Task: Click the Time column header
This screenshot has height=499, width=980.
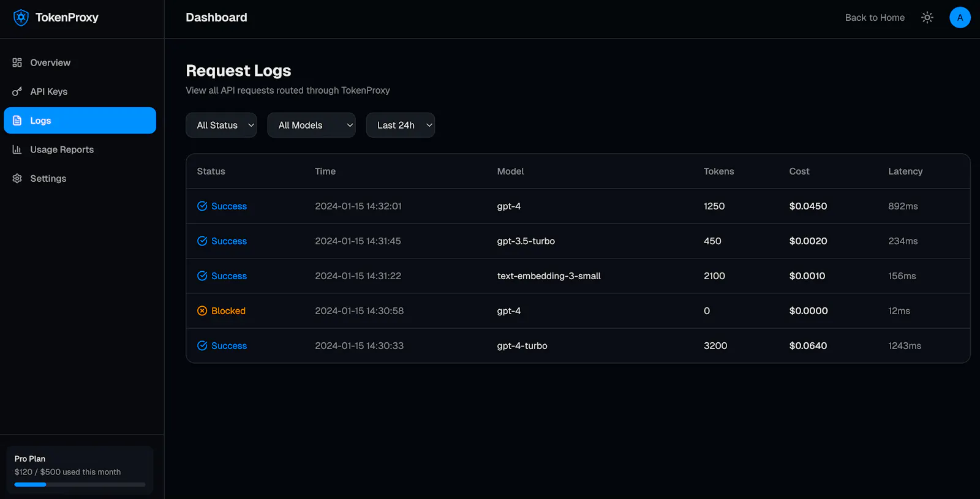Action: (x=325, y=171)
